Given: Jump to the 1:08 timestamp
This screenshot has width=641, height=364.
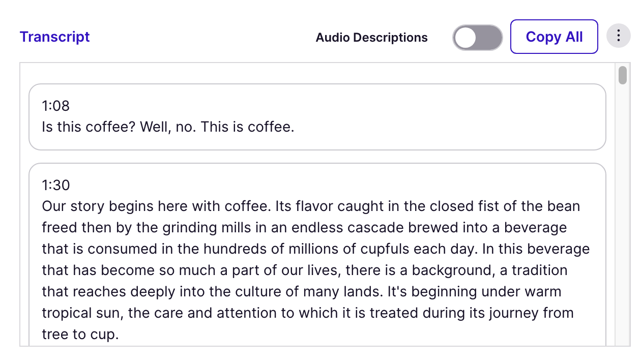Looking at the screenshot, I should click(x=55, y=106).
